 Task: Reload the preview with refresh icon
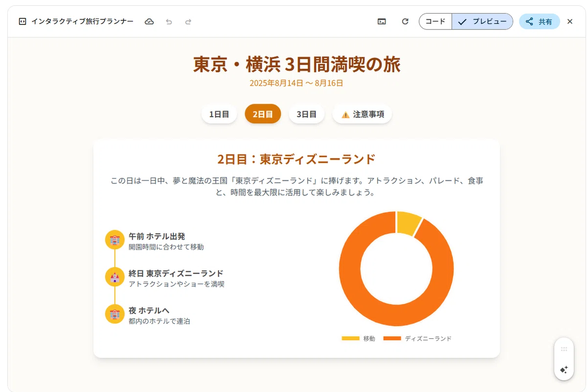coord(405,22)
